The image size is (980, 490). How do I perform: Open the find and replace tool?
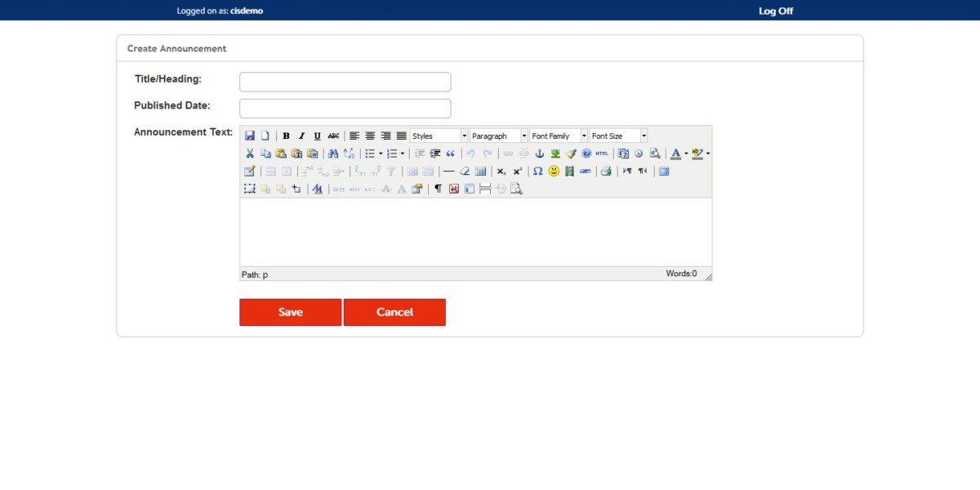[x=349, y=154]
